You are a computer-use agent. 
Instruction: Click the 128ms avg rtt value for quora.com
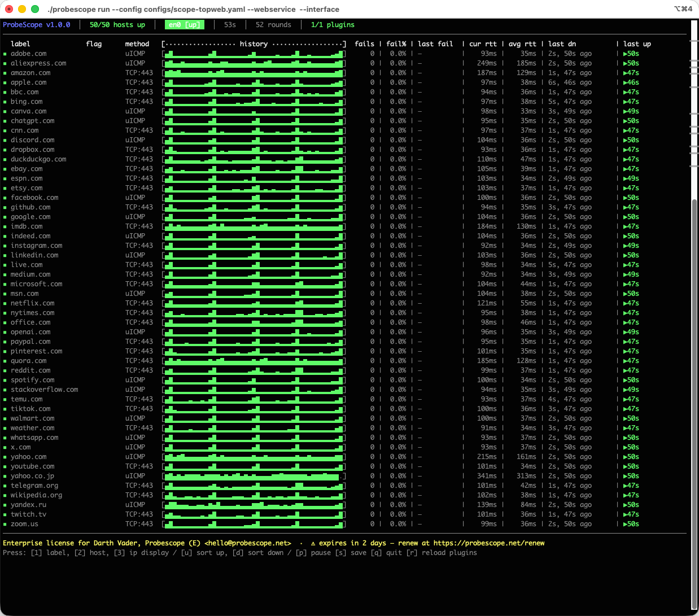point(526,361)
